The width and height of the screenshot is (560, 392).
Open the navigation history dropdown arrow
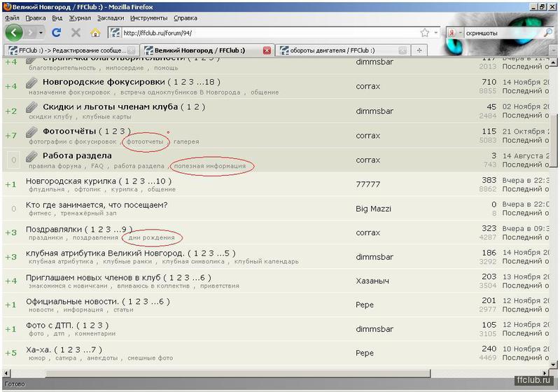41,33
